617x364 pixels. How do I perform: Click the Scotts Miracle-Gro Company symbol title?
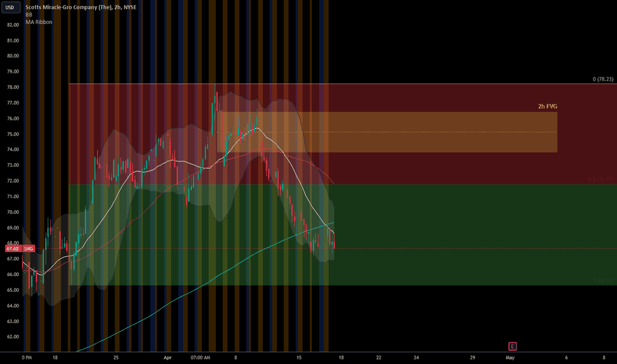81,7
